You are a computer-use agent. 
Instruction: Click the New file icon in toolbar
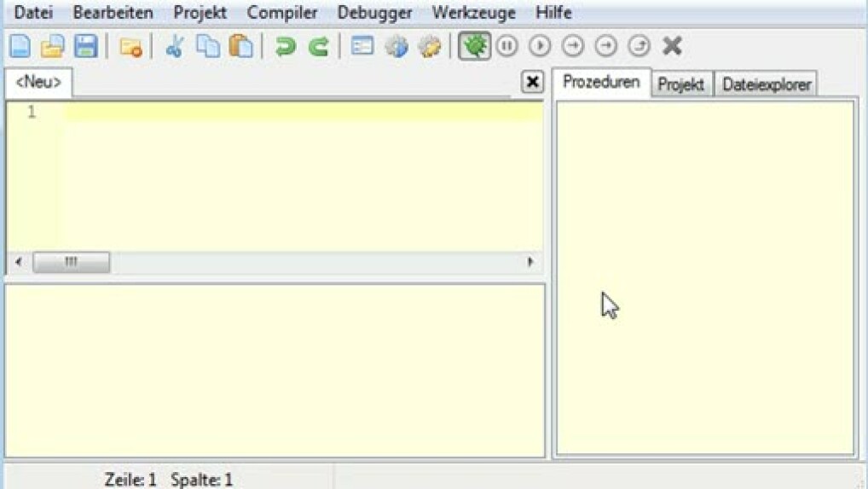pos(20,46)
